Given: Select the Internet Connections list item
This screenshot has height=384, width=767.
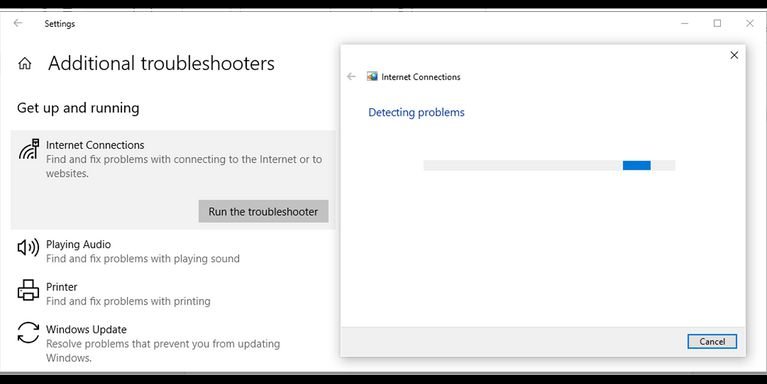Looking at the screenshot, I should click(x=173, y=180).
